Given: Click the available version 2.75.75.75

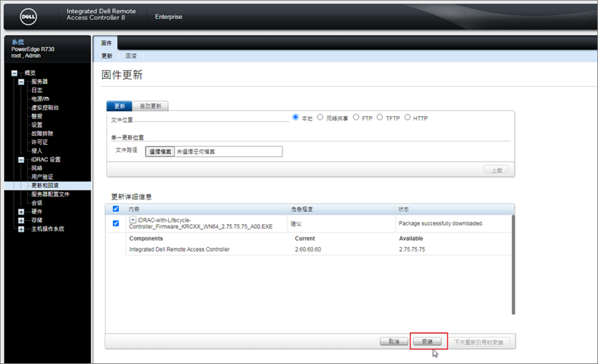Looking at the screenshot, I should pos(412,249).
